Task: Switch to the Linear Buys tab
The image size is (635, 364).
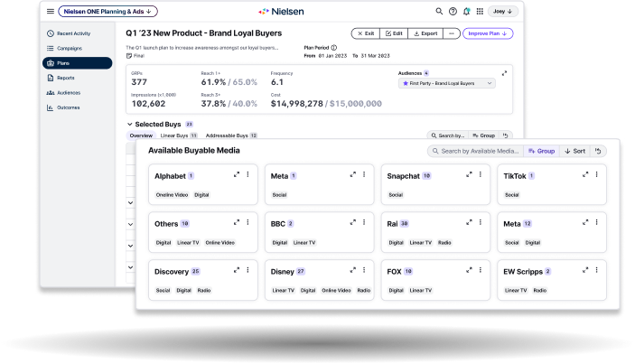Action: (x=172, y=135)
